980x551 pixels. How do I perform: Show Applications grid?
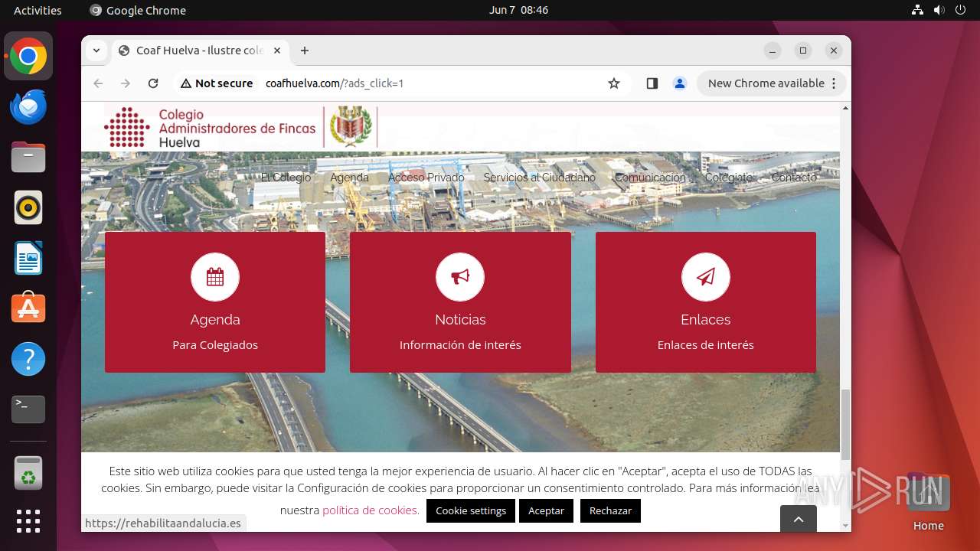[28, 521]
